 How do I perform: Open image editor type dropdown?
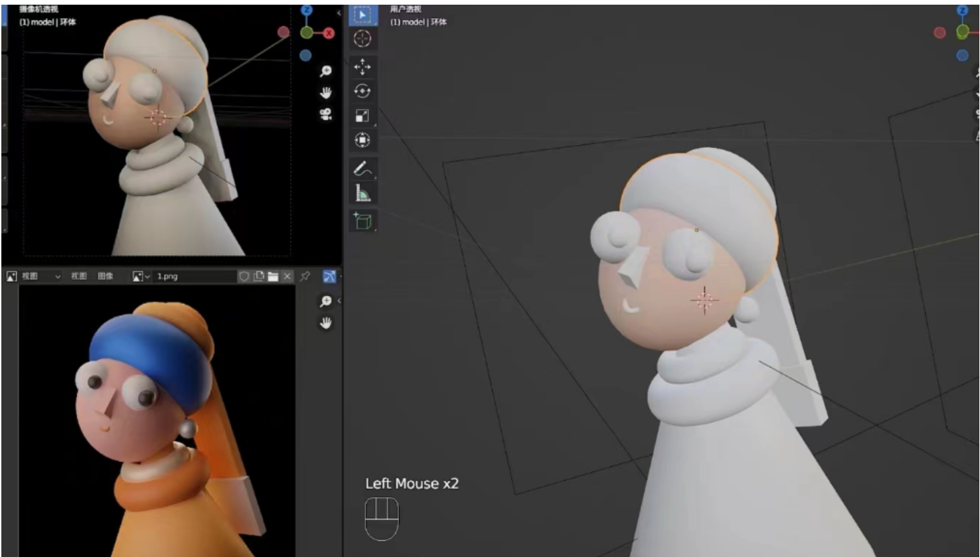pyautogui.click(x=11, y=276)
